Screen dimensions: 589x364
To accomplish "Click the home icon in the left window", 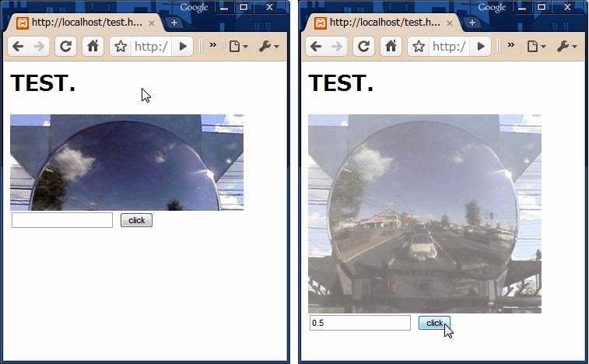I will coord(93,47).
